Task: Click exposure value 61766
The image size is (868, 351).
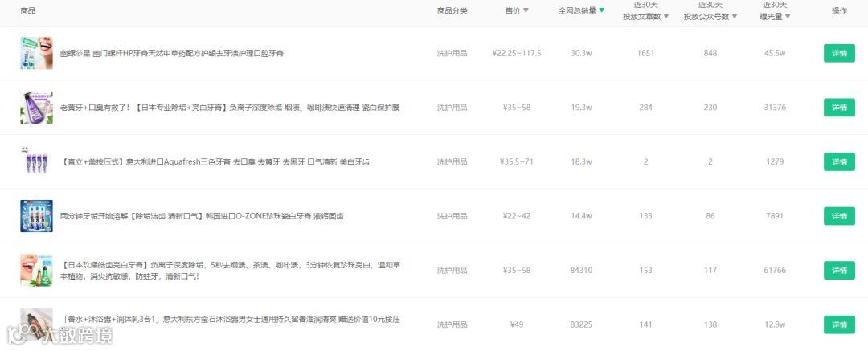Action: click(x=775, y=270)
